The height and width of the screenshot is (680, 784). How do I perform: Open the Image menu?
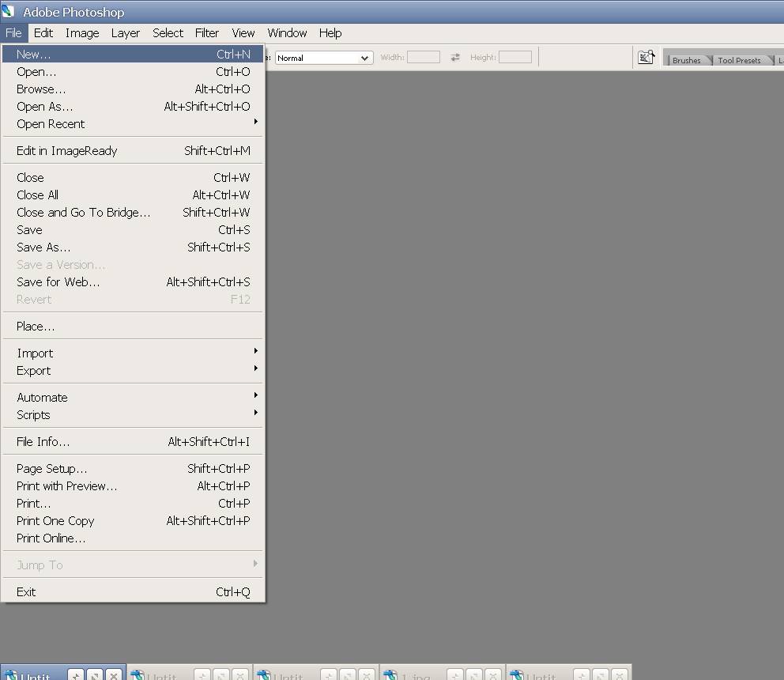[82, 33]
